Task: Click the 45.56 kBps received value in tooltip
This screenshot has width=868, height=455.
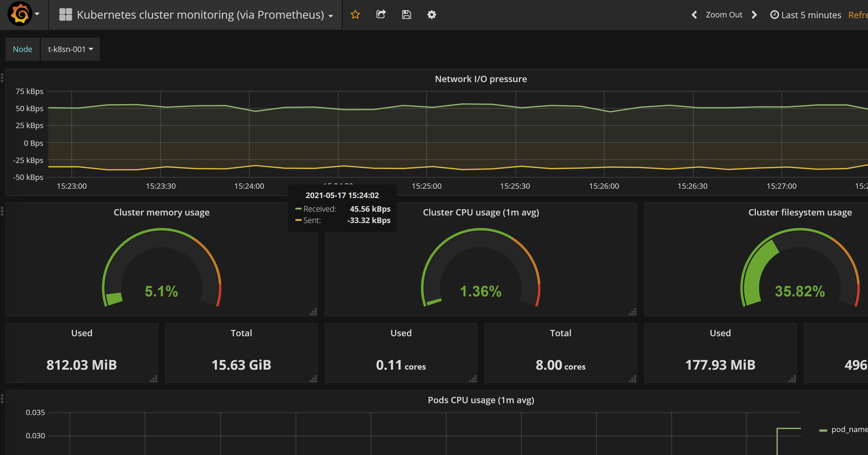Action: click(x=370, y=209)
